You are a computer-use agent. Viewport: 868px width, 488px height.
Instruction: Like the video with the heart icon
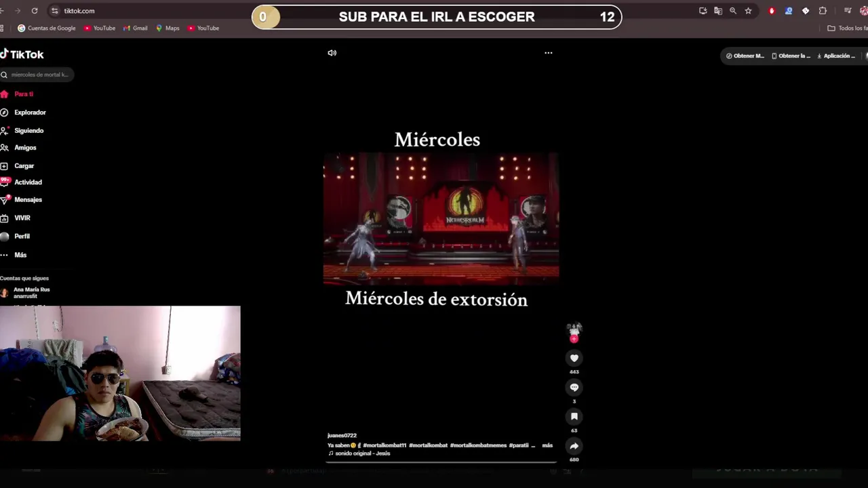pos(574,358)
